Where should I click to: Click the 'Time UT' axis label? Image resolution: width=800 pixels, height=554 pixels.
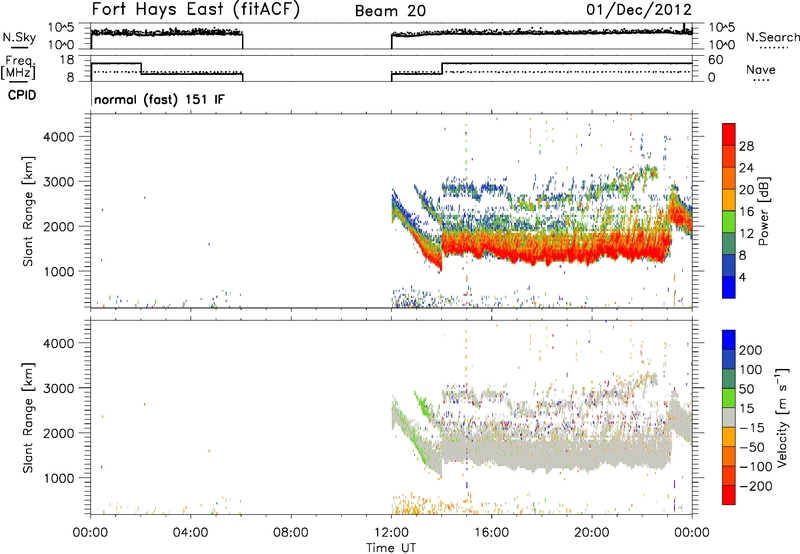[391, 548]
